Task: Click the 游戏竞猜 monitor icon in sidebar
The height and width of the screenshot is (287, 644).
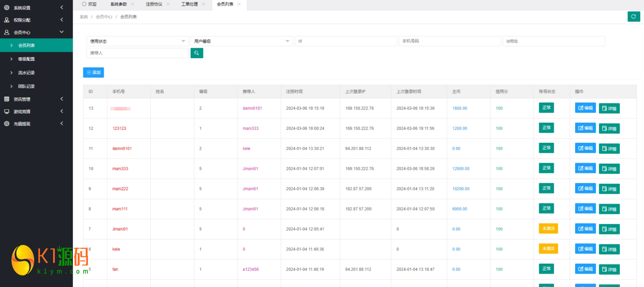Action: tap(7, 112)
